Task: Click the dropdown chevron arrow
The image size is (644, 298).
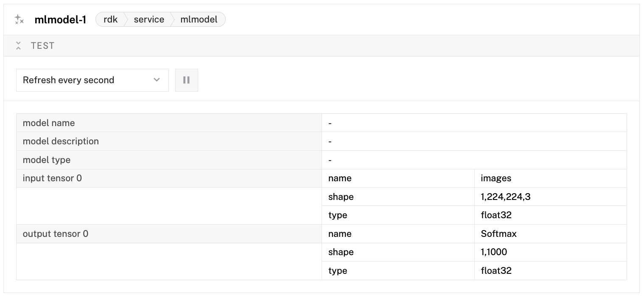Action: [x=157, y=80]
